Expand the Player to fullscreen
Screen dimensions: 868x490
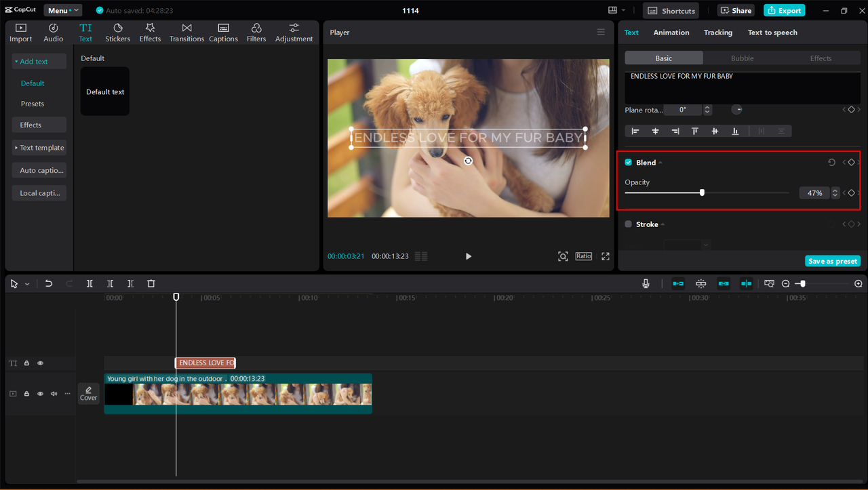[606, 256]
